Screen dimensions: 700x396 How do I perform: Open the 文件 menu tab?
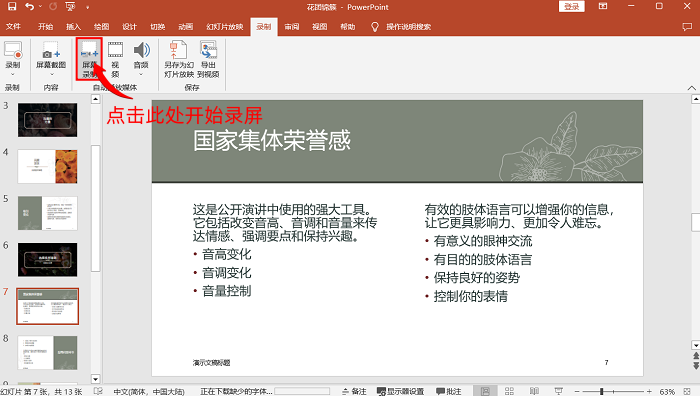click(13, 27)
